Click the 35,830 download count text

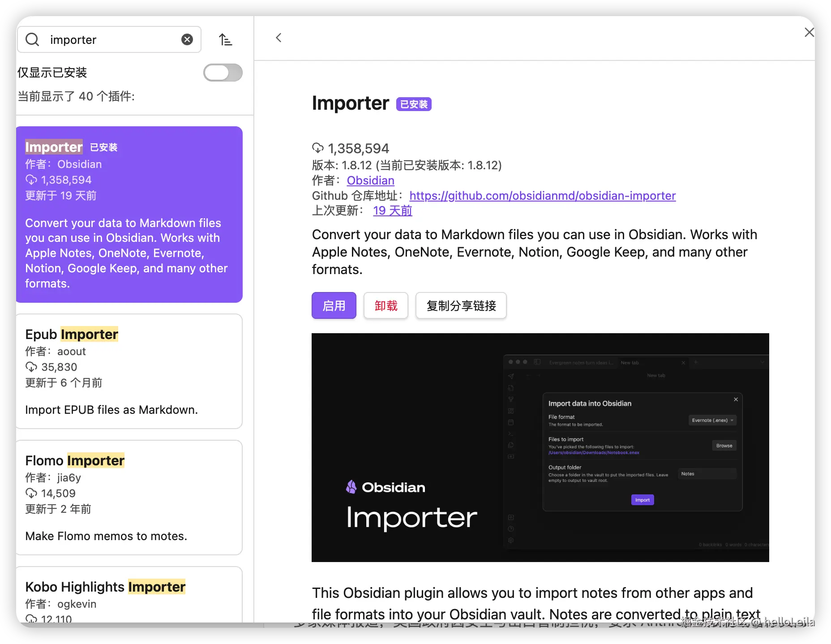tap(59, 367)
